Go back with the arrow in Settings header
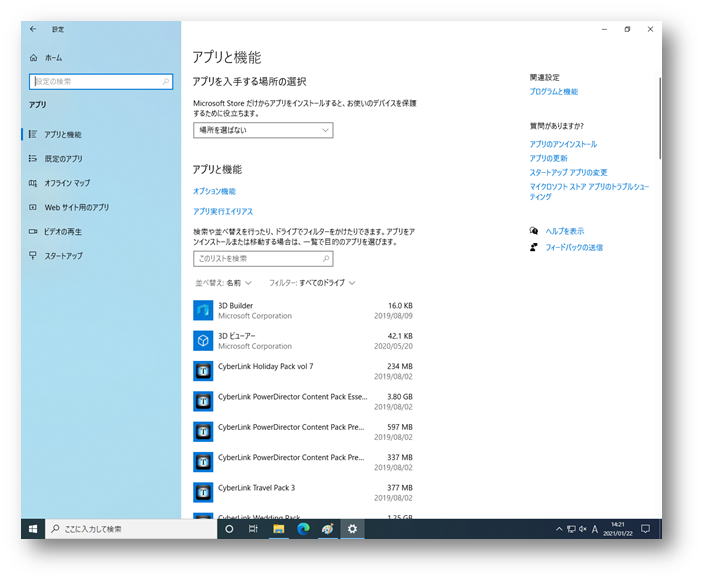The width and height of the screenshot is (704, 581). tap(32, 29)
